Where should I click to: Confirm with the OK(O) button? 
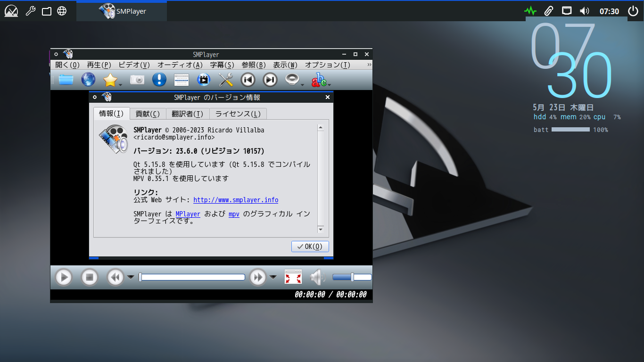(x=310, y=247)
